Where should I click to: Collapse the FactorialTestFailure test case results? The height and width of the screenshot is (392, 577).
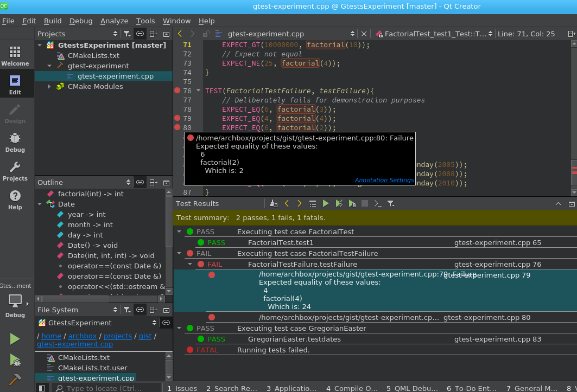179,253
